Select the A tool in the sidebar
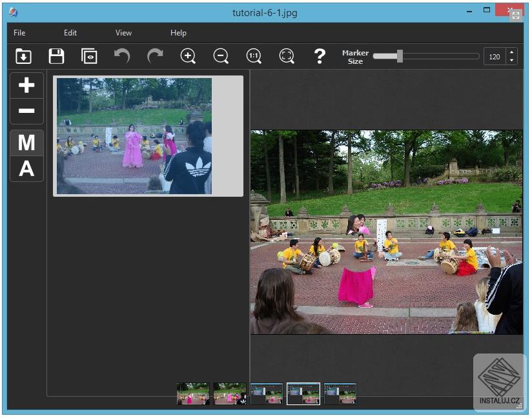532x418 pixels. pyautogui.click(x=26, y=169)
